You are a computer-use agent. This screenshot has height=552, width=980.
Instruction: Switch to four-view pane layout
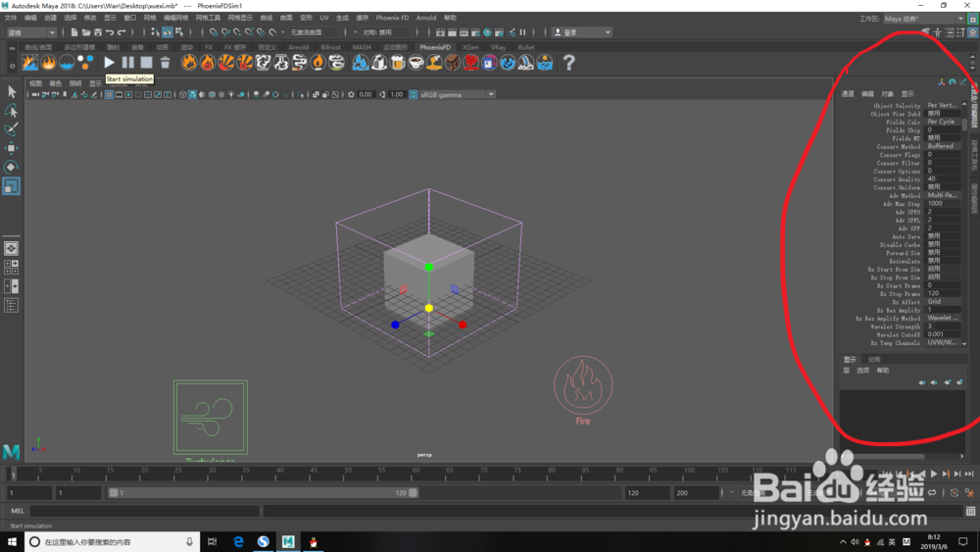(x=11, y=268)
